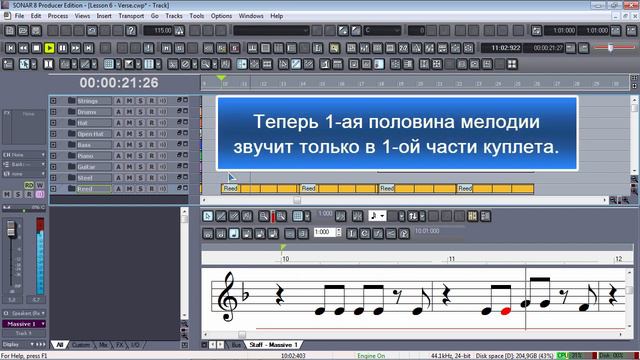Open the Process menu

point(58,16)
